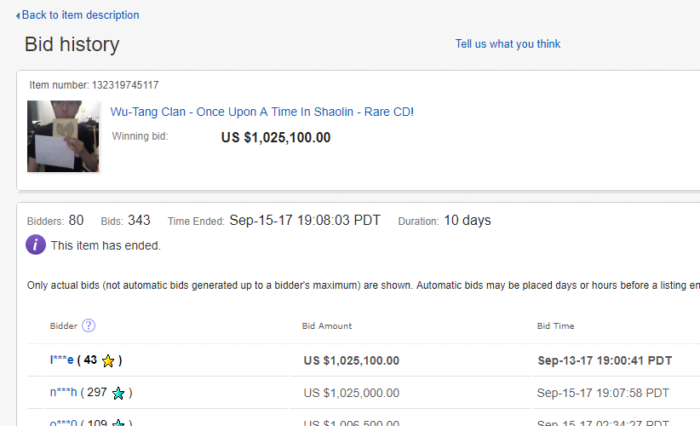Click the Winning bid label
The image size is (700, 426).
click(x=140, y=136)
